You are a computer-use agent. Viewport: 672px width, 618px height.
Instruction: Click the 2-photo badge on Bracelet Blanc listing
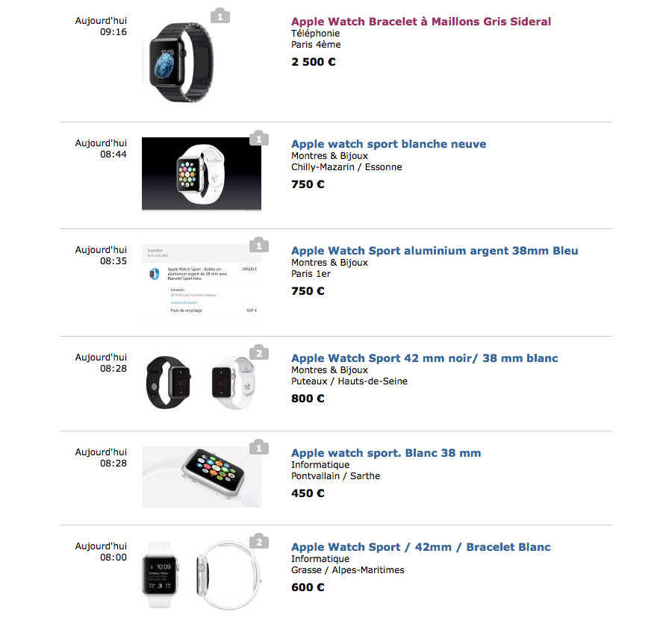pos(259,541)
